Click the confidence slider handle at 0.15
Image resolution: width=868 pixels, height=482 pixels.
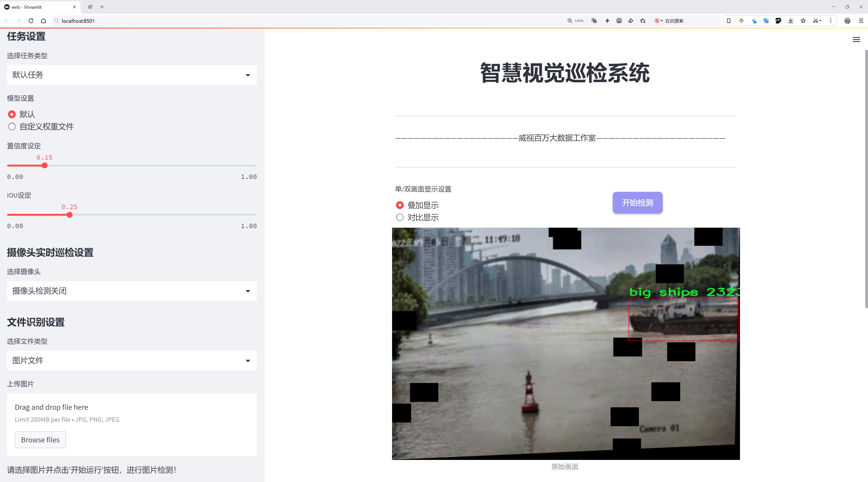(45, 166)
